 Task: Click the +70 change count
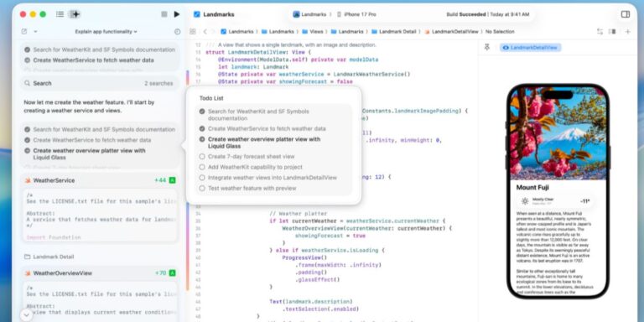pyautogui.click(x=161, y=273)
